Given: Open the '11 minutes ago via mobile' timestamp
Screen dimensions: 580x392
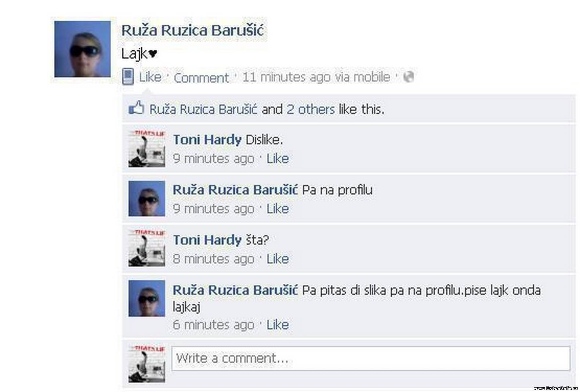Looking at the screenshot, I should (x=316, y=77).
